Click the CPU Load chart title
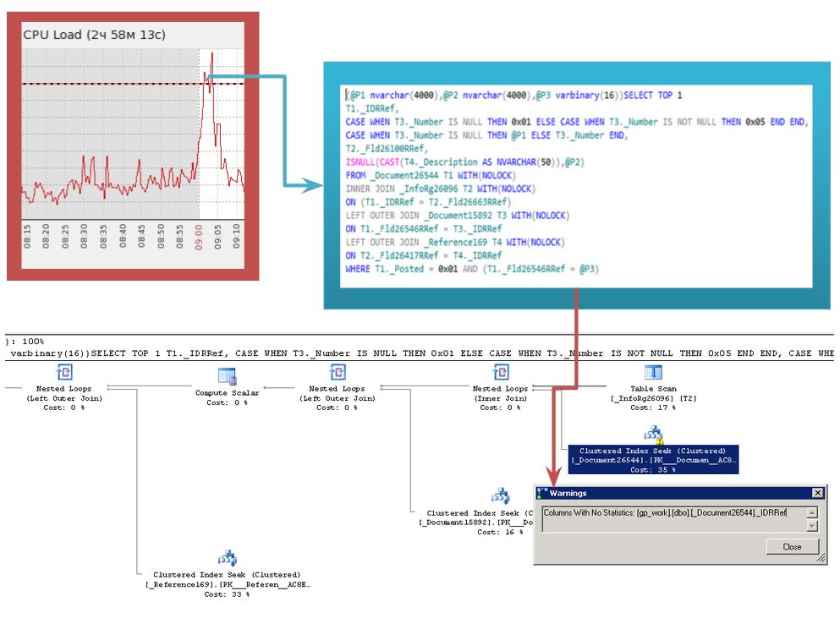This screenshot has height=629, width=840. click(94, 35)
